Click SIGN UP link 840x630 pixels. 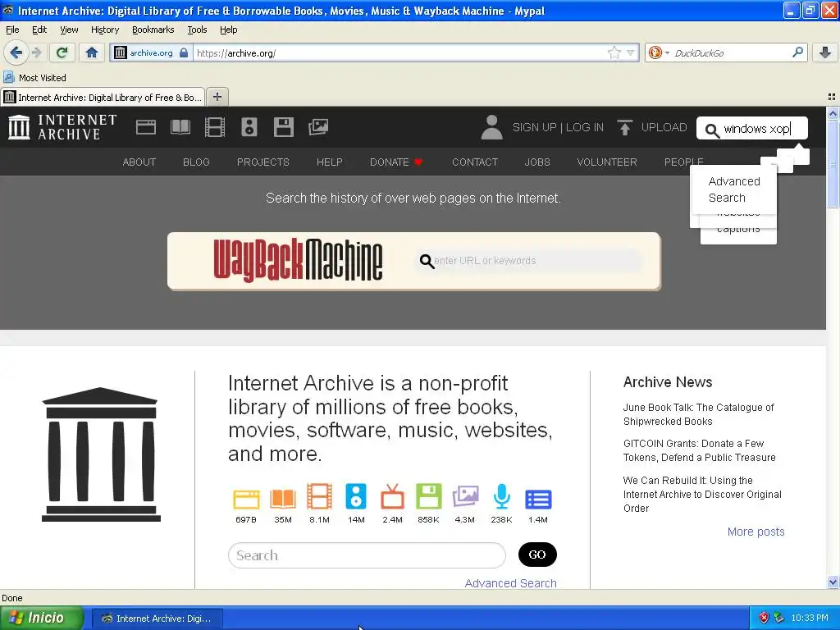[534, 127]
